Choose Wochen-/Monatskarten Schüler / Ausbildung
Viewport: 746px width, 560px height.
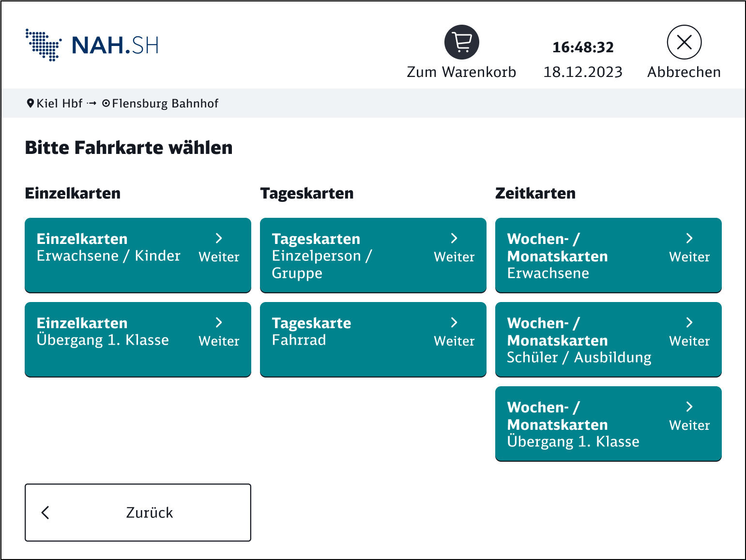click(608, 339)
